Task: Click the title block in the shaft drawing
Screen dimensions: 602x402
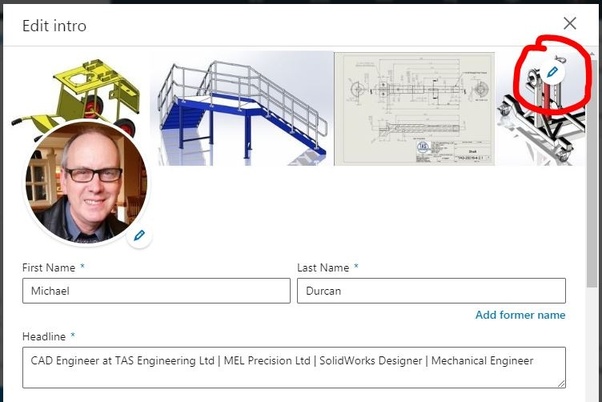Action: [x=454, y=152]
